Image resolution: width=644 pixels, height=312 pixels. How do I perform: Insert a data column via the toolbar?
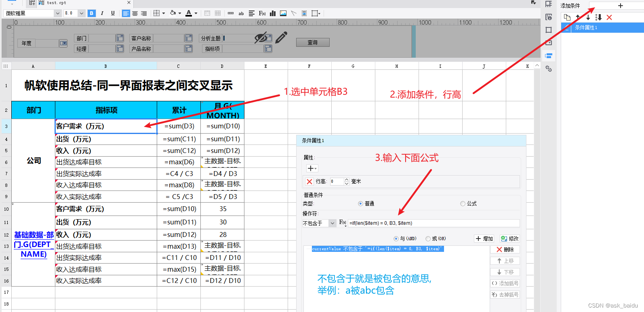tap(231, 13)
